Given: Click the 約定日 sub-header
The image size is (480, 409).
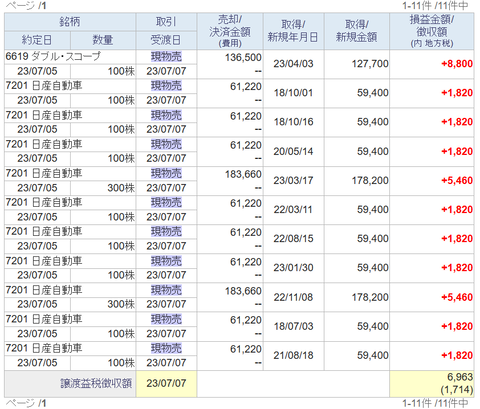Looking at the screenshot, I should point(37,40).
